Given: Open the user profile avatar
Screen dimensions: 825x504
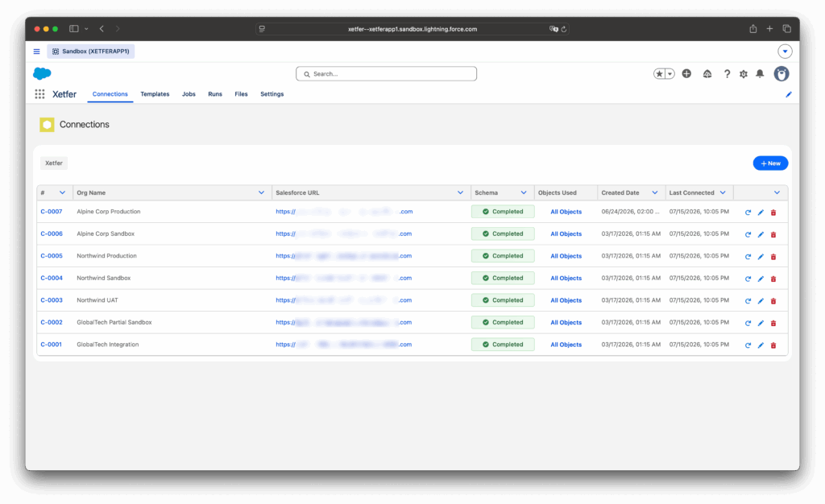Looking at the screenshot, I should point(781,73).
